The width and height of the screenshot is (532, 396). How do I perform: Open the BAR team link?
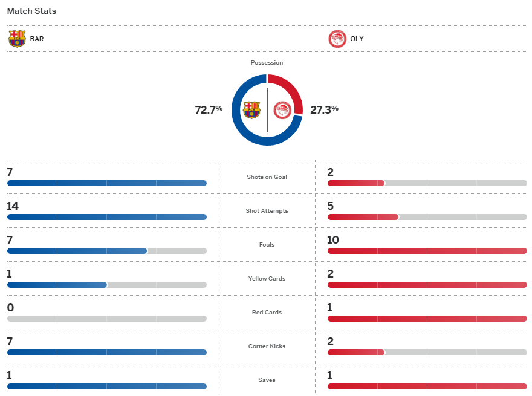[37, 39]
